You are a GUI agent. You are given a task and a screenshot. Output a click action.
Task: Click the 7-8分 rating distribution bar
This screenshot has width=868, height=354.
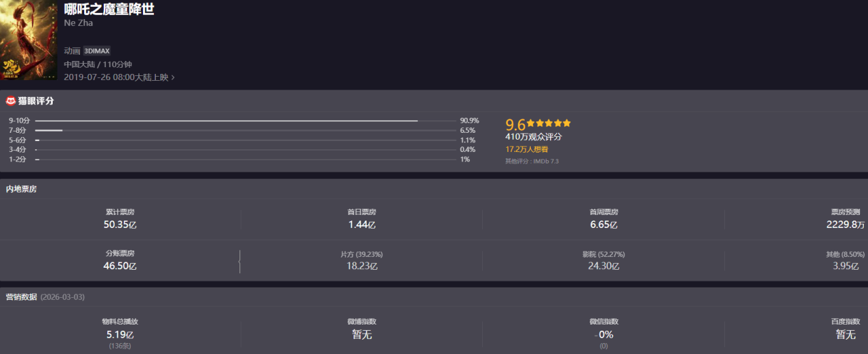[x=49, y=130]
